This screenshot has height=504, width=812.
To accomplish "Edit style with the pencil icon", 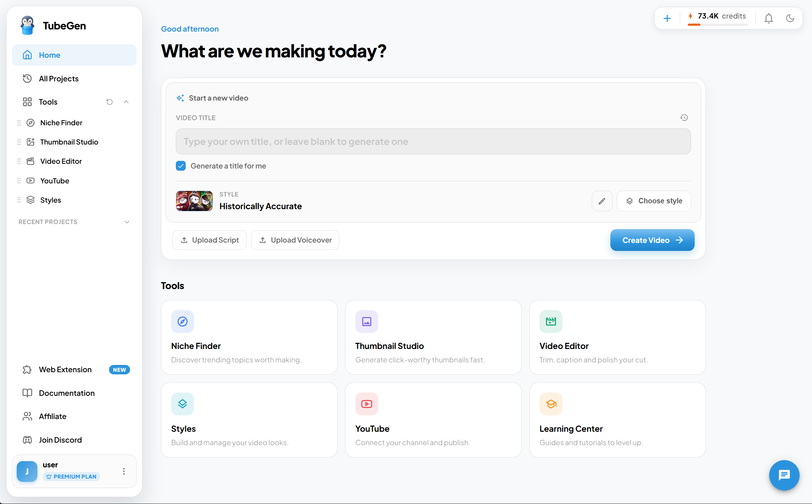I will point(602,201).
